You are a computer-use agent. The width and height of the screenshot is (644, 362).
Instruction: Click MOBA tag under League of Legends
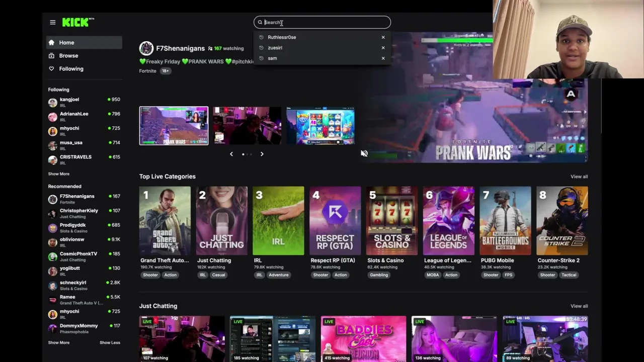pyautogui.click(x=433, y=275)
